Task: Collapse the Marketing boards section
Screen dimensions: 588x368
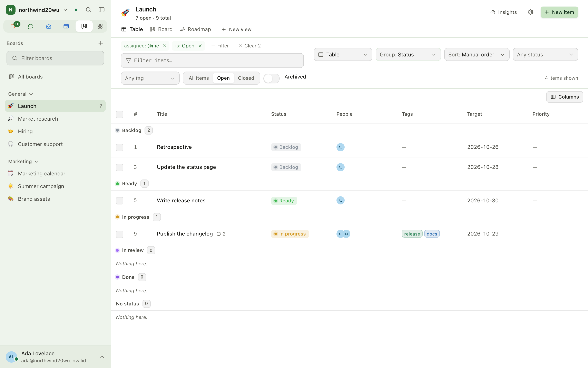Action: pos(23,161)
